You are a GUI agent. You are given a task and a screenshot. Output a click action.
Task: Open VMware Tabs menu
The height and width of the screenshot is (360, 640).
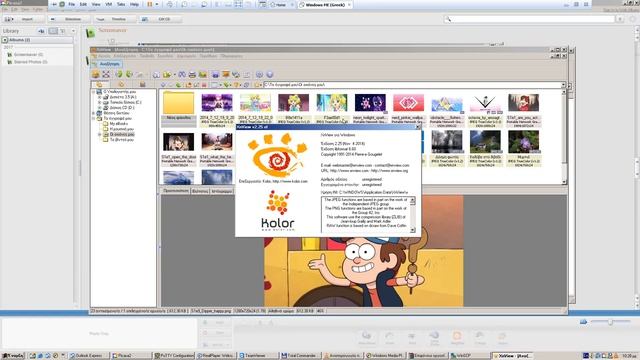[x=121, y=4]
